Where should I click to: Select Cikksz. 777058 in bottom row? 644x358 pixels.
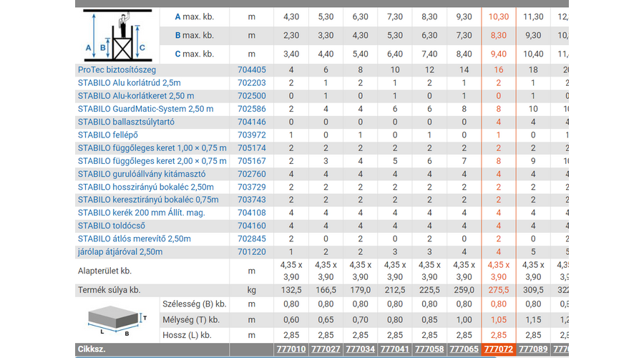click(x=429, y=349)
